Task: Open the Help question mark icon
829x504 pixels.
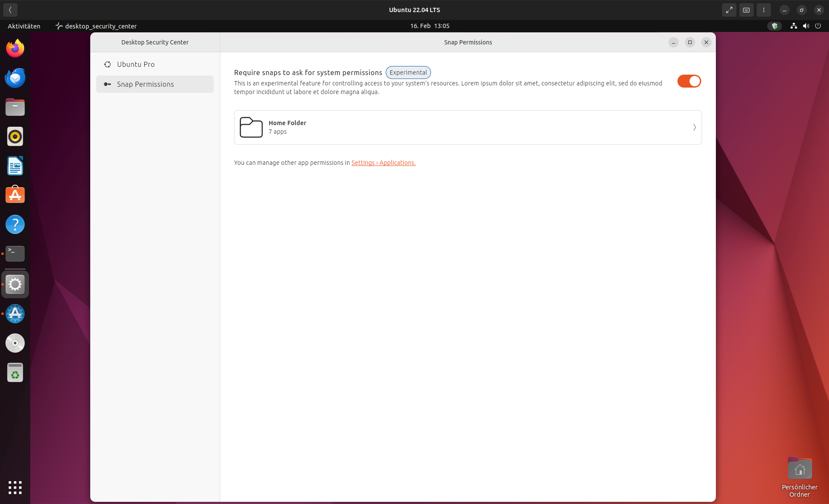Action: (x=15, y=224)
